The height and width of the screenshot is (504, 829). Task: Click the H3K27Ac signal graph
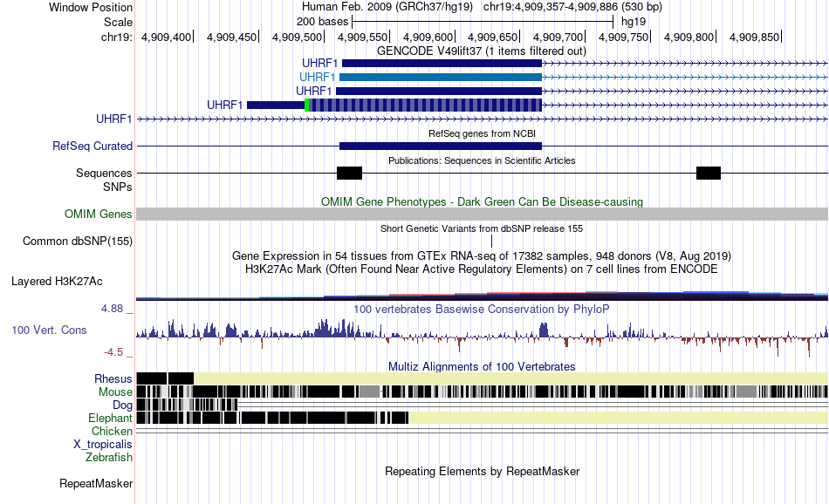coord(483,296)
